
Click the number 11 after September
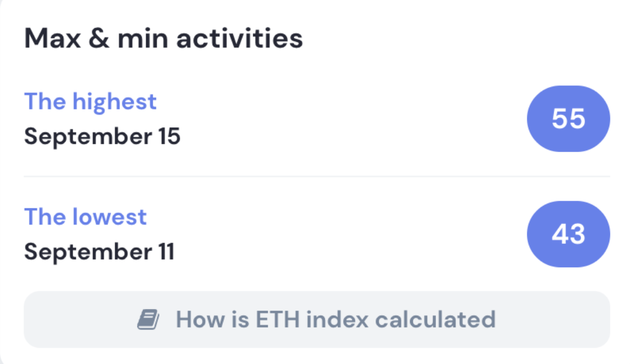click(x=166, y=252)
